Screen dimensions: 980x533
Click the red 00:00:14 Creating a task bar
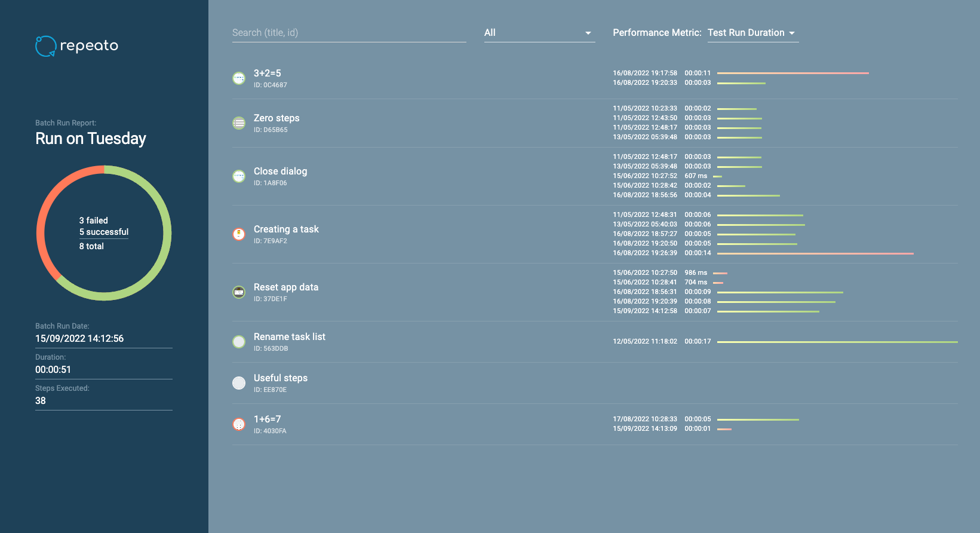(x=815, y=253)
